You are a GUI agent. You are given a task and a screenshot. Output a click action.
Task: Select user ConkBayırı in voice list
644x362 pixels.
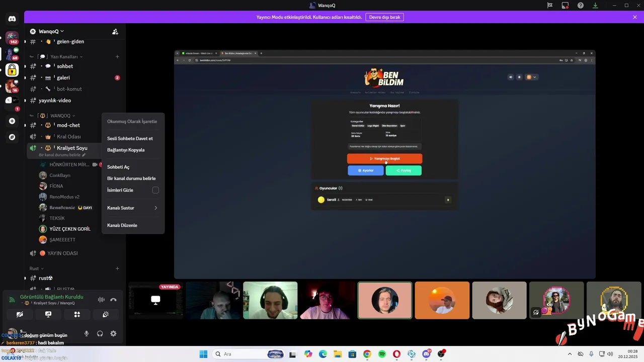(x=59, y=175)
